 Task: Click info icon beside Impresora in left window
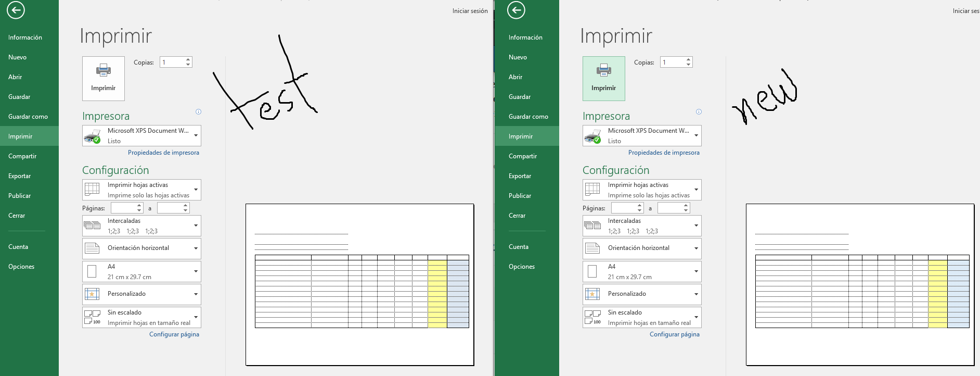[198, 112]
